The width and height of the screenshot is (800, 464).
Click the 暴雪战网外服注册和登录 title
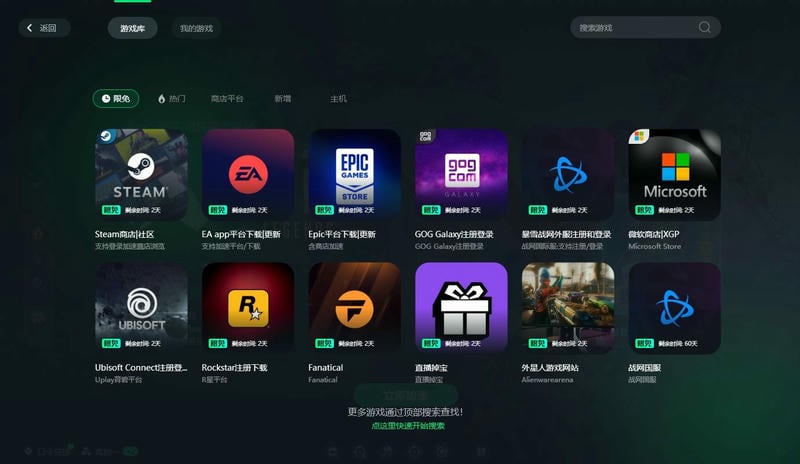tap(566, 234)
